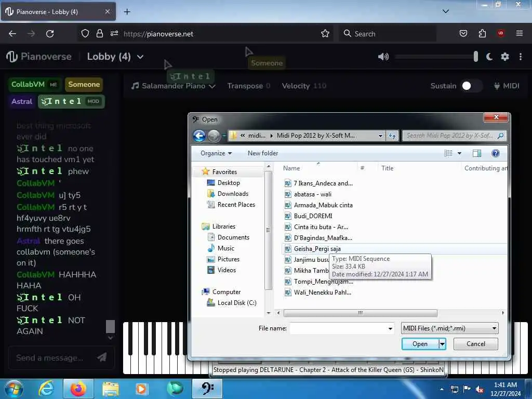Click New folder in dialog toolbar
The width and height of the screenshot is (532, 399).
263,153
